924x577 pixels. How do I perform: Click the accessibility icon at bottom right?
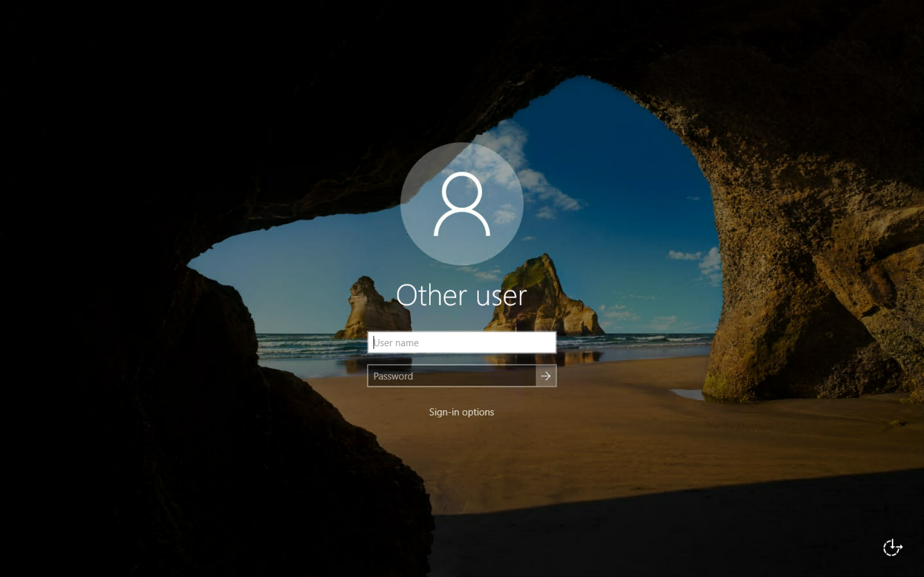tap(892, 548)
